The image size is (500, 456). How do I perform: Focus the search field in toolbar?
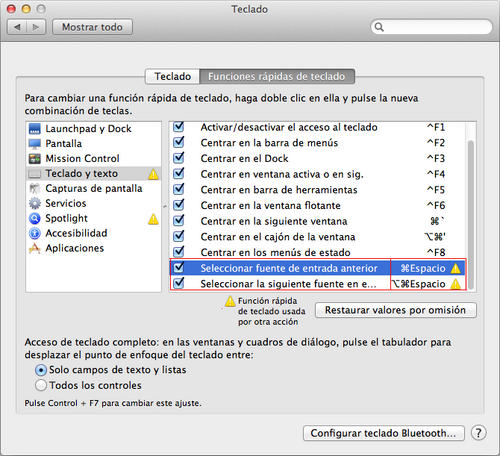point(432,27)
